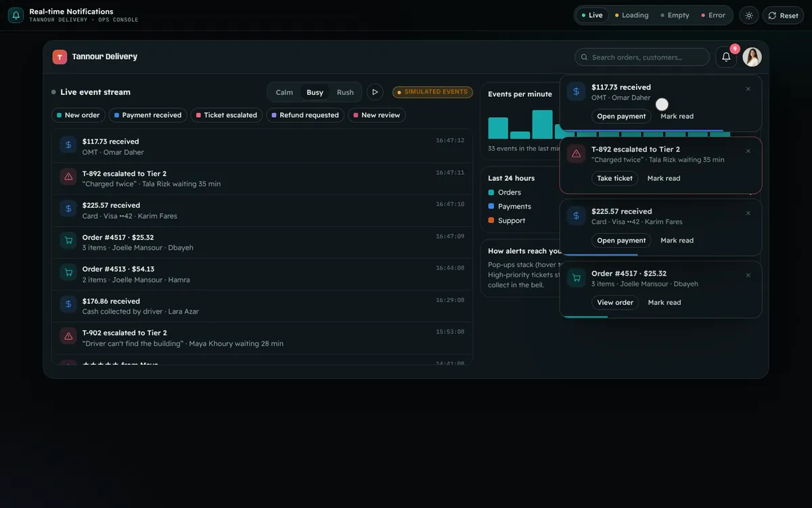The height and width of the screenshot is (508, 812).
Task: Mark the $225.57 received popup as read
Action: [x=677, y=240]
